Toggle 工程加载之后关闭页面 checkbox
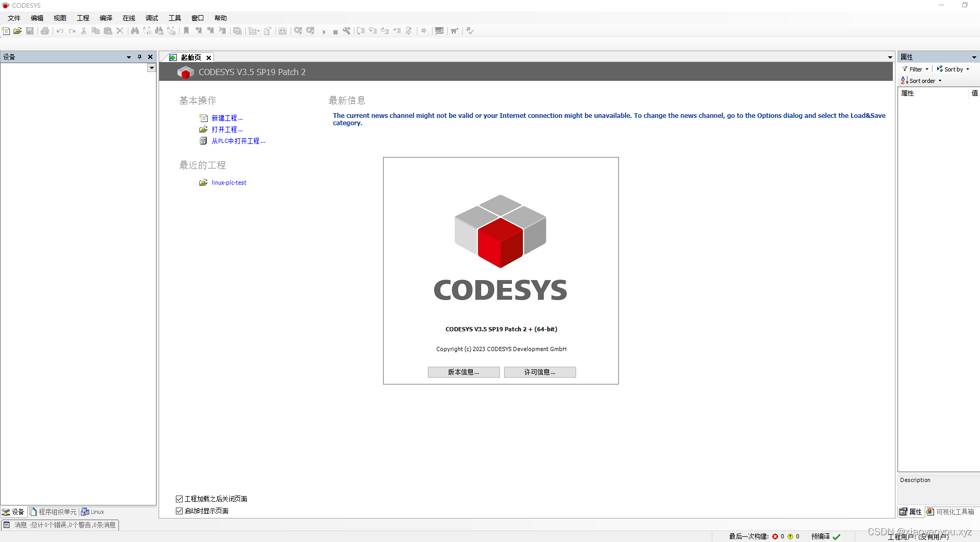980x542 pixels. [179, 499]
